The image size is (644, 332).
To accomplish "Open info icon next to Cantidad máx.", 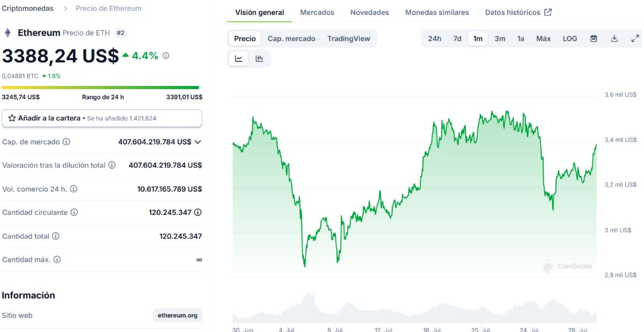I will click(x=57, y=260).
